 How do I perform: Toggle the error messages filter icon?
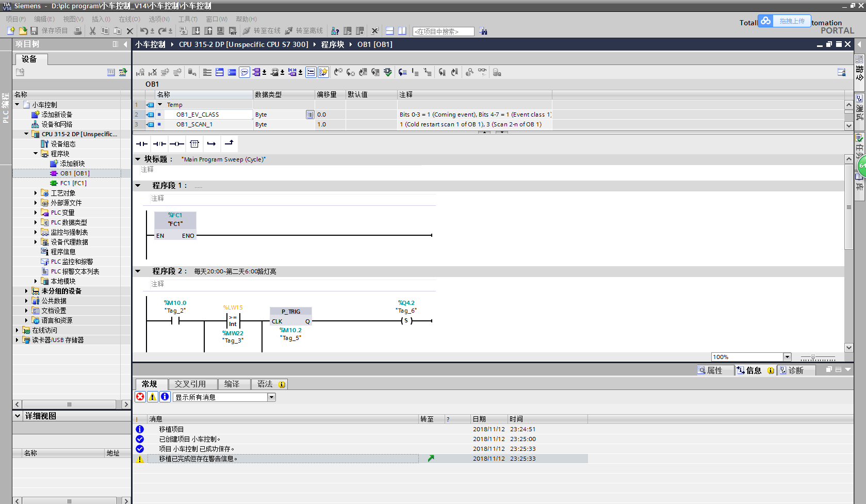coord(140,397)
